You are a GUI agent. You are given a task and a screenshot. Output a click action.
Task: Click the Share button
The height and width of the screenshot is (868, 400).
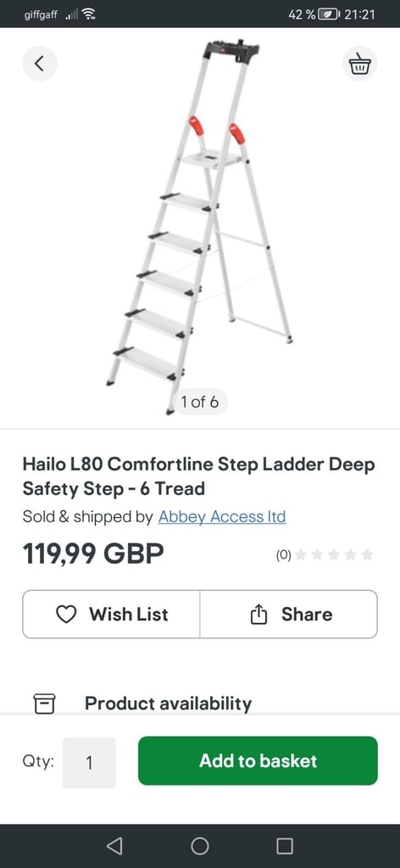click(289, 615)
